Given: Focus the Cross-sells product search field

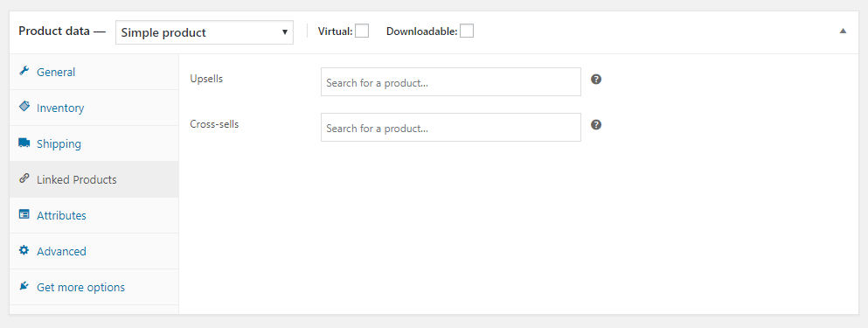Looking at the screenshot, I should tap(450, 128).
